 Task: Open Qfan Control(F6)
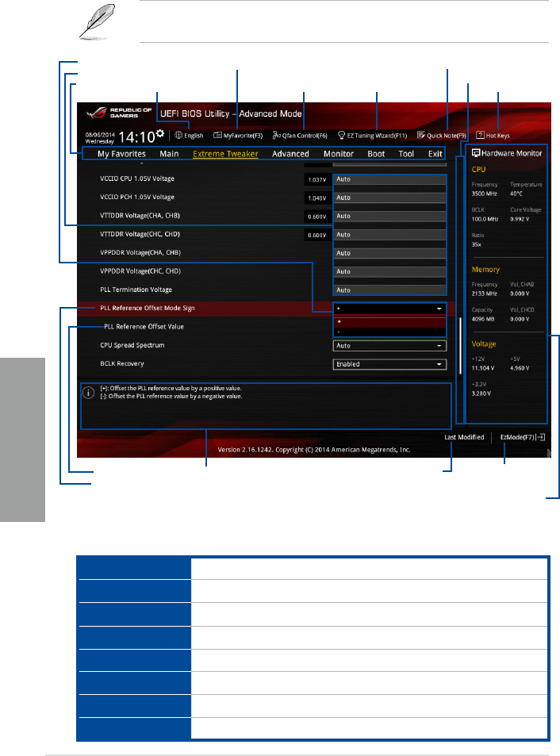click(300, 136)
